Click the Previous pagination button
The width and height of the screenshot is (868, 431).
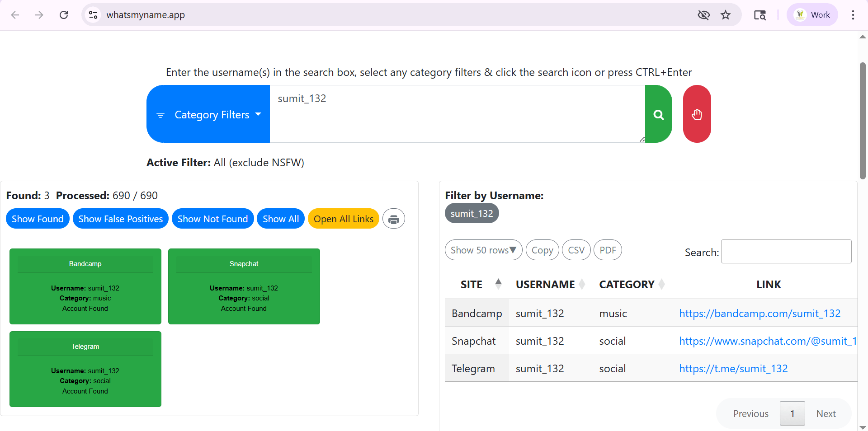tap(750, 413)
